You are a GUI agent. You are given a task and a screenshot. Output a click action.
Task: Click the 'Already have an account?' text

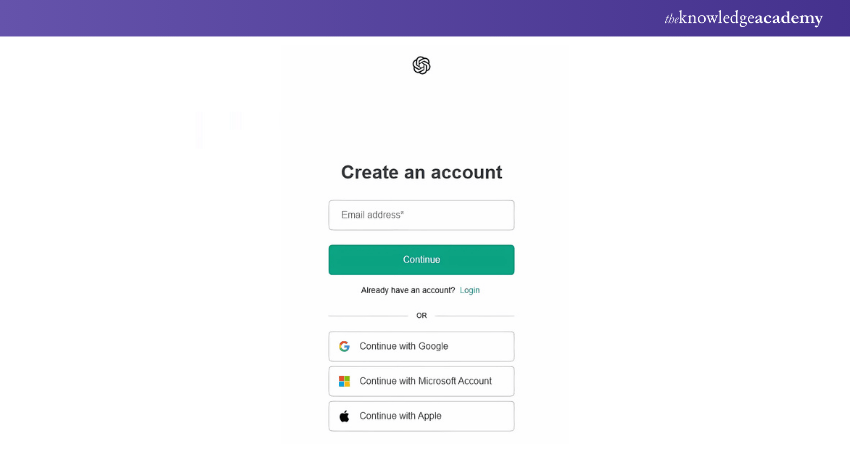408,290
